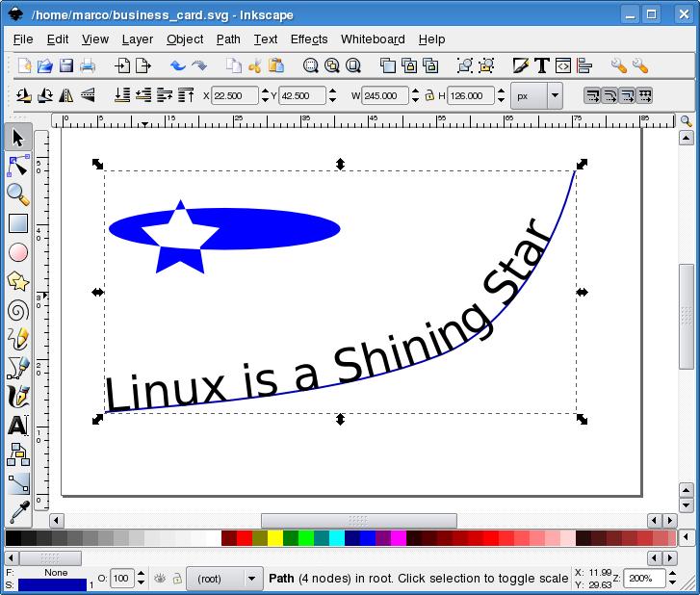The height and width of the screenshot is (595, 700).
Task: Toggle the width/height lock
Action: (429, 95)
